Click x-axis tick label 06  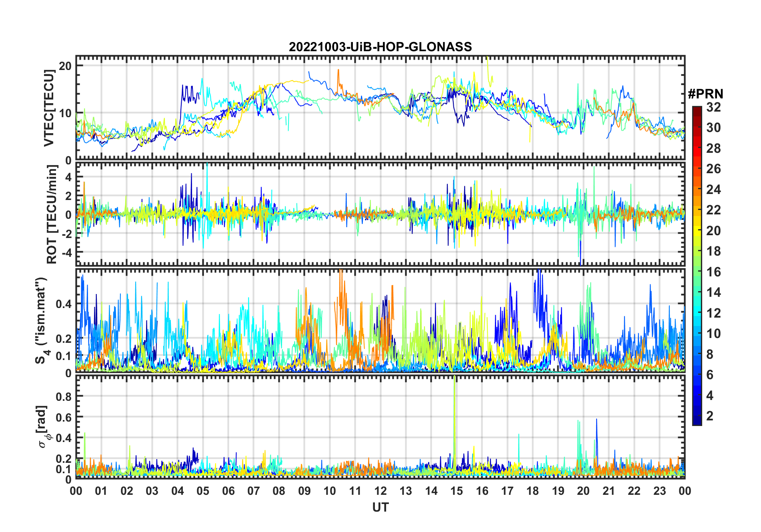point(228,491)
